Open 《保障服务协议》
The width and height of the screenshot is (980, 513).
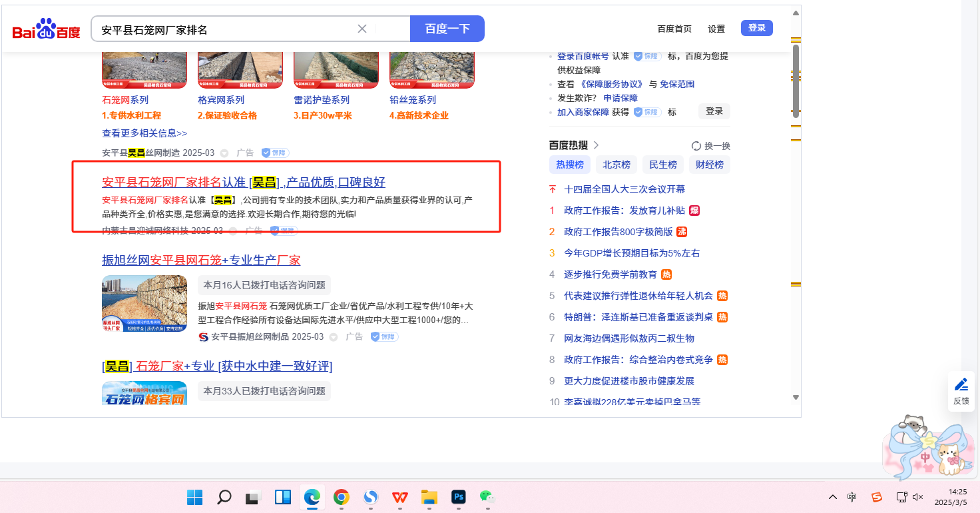(x=612, y=84)
